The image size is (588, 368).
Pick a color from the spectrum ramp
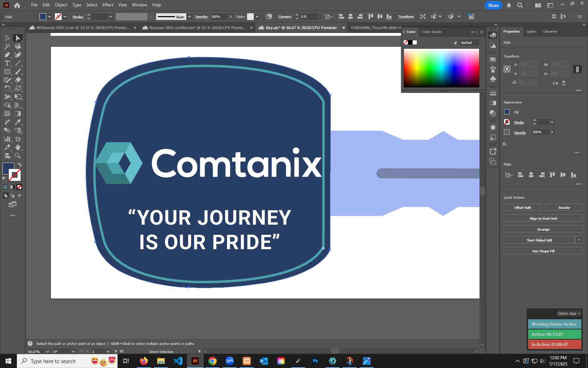pos(441,68)
